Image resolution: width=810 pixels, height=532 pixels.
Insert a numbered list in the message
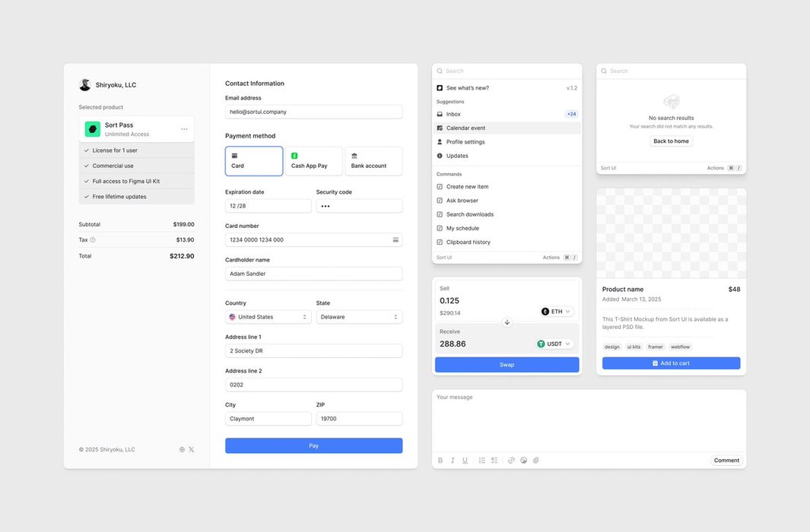pyautogui.click(x=481, y=461)
